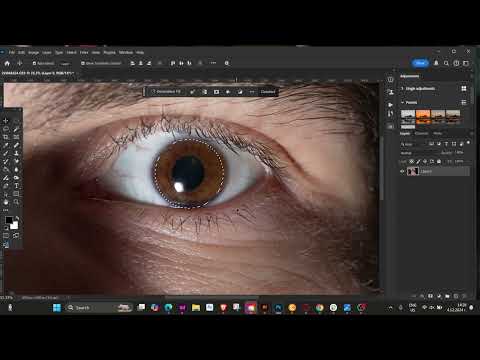The height and width of the screenshot is (360, 480).
Task: Select the Layer 0 thumbnail
Action: click(413, 171)
